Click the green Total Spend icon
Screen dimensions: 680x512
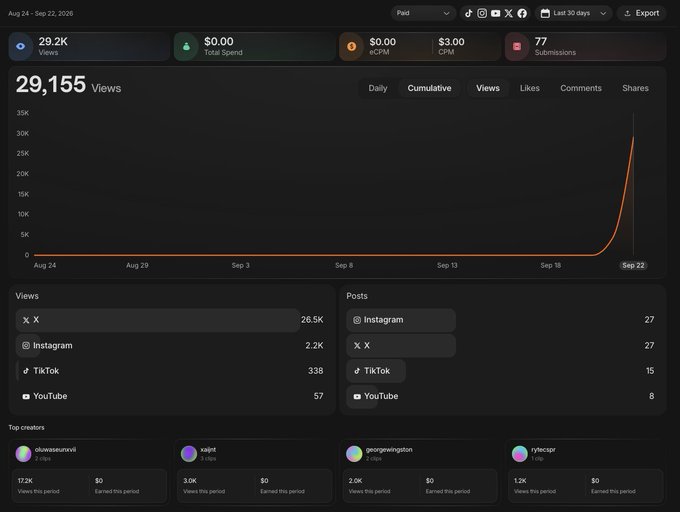tap(186, 46)
